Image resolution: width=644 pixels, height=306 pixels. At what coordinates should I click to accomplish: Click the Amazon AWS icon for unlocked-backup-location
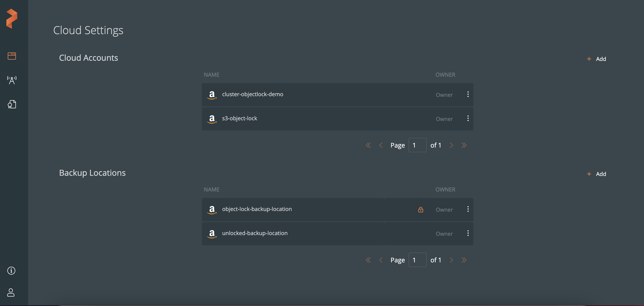212,233
